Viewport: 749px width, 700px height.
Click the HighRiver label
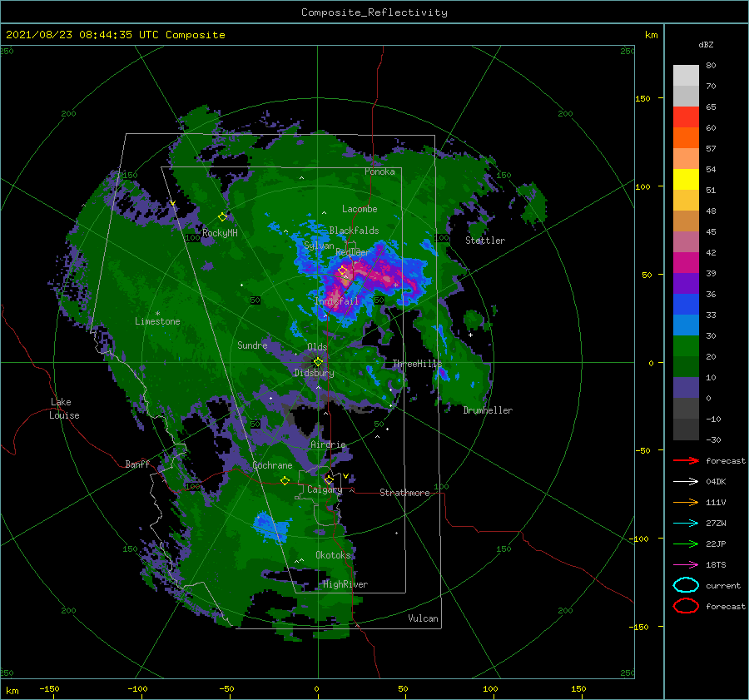coord(345,584)
